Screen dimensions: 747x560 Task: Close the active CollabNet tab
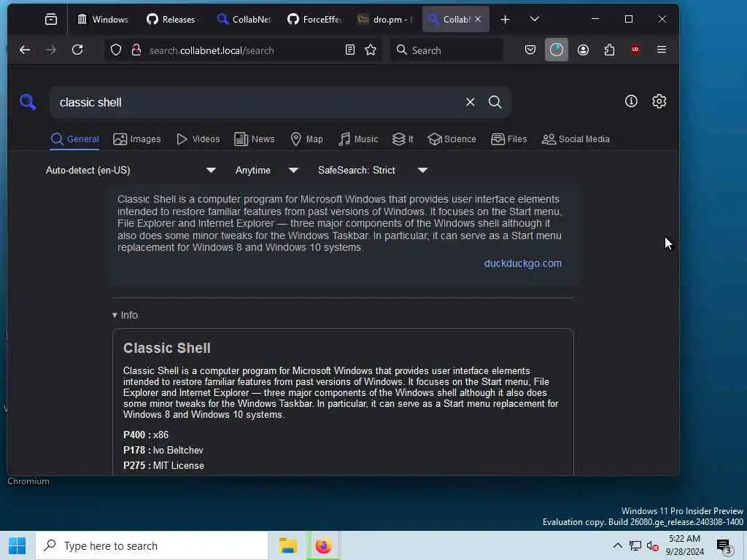point(478,19)
